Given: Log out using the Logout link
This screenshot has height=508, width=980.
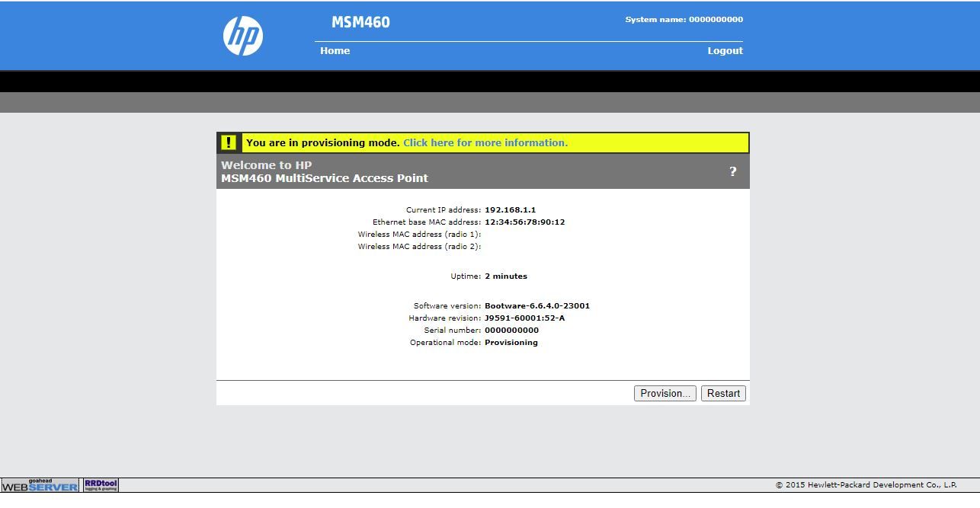Looking at the screenshot, I should pos(725,51).
